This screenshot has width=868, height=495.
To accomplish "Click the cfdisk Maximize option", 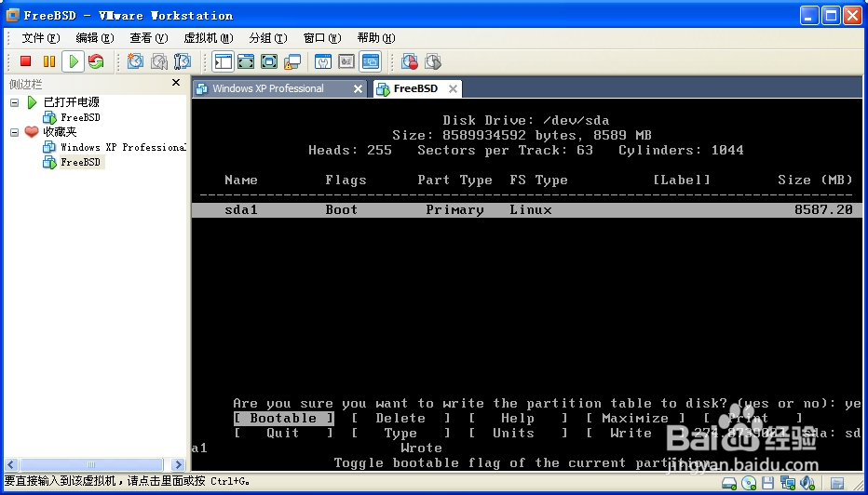I will (x=635, y=419).
